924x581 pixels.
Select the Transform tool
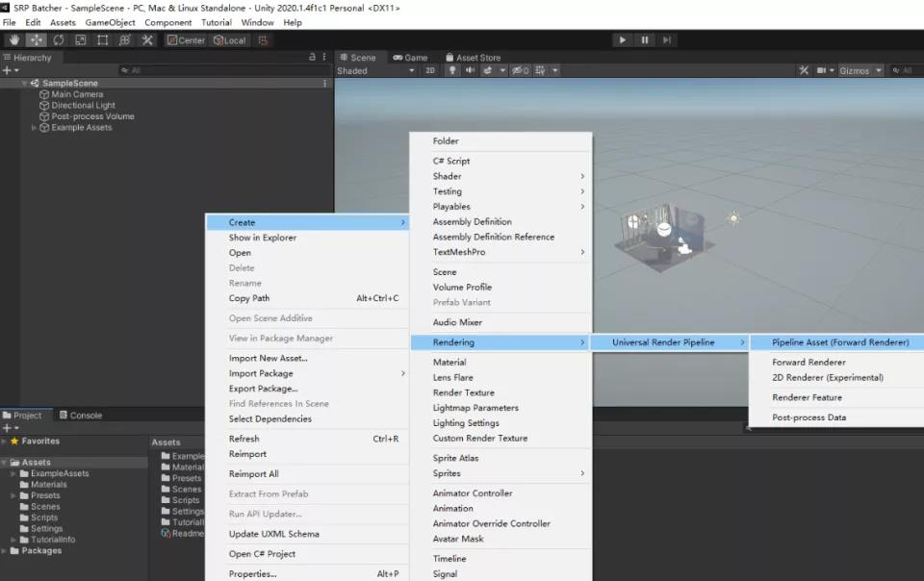click(x=125, y=40)
